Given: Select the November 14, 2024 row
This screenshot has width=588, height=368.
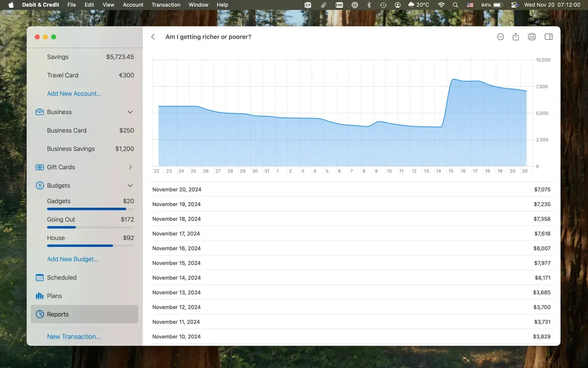Looking at the screenshot, I should tap(351, 278).
